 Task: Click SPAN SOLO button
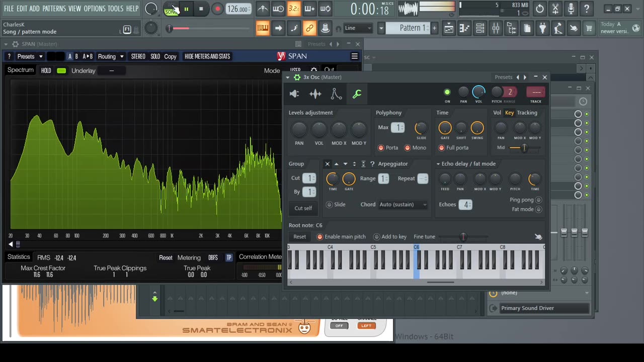point(155,56)
